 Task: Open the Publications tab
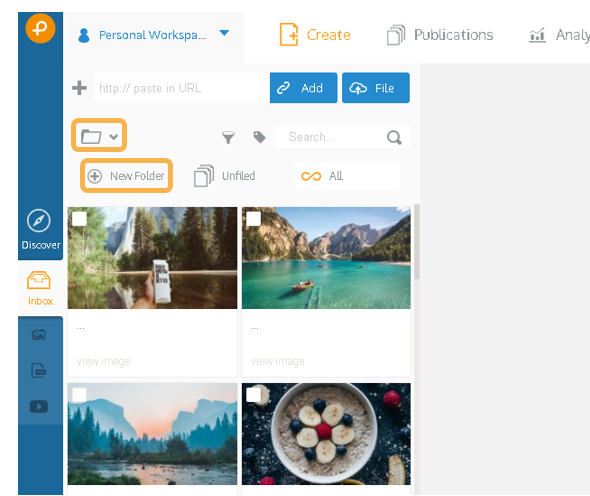(440, 35)
